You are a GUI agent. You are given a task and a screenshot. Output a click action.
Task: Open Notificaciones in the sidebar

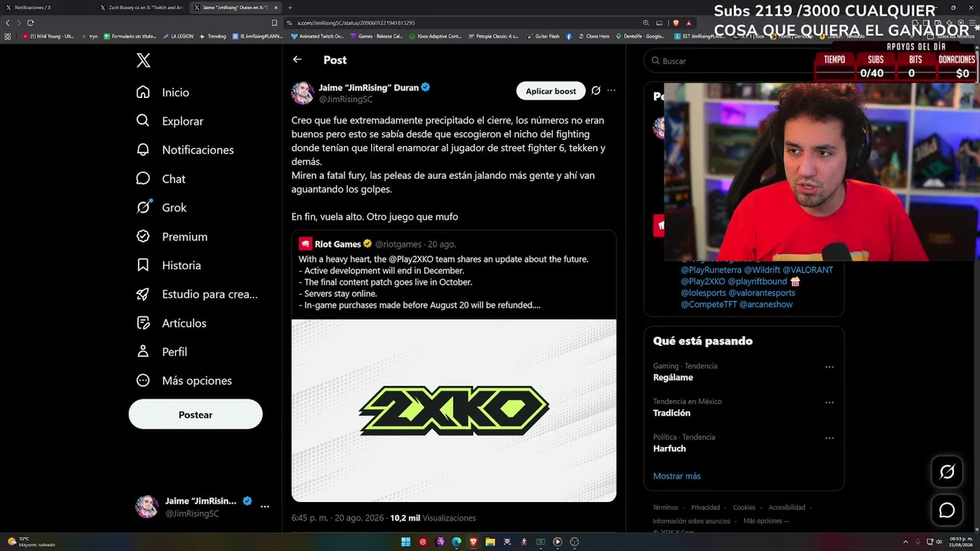coord(185,150)
